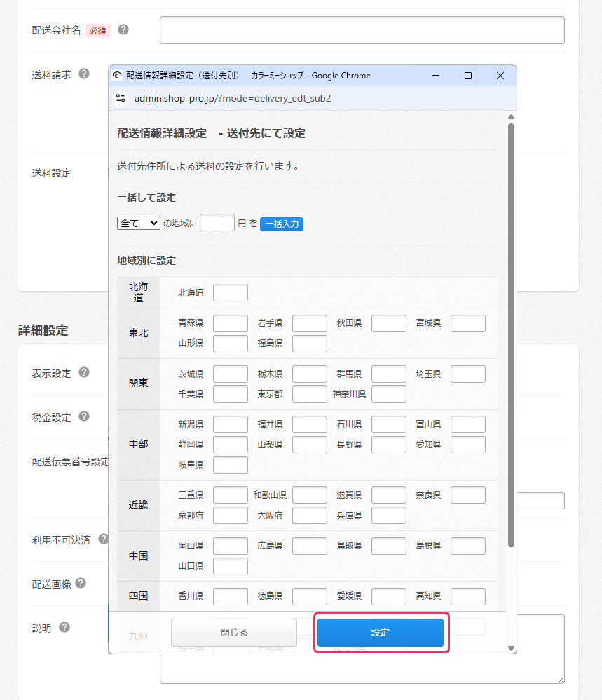602x700 pixels.
Task: Click the 閉じる button
Action: [234, 632]
